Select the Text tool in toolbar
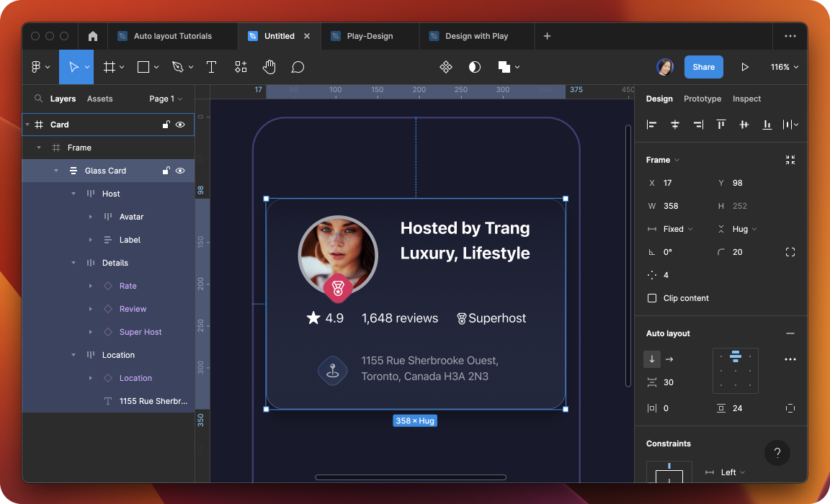 [x=211, y=67]
